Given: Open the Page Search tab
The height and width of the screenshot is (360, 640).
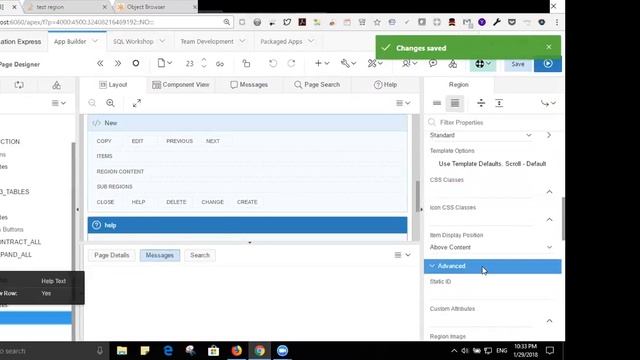Looking at the screenshot, I should point(317,84).
